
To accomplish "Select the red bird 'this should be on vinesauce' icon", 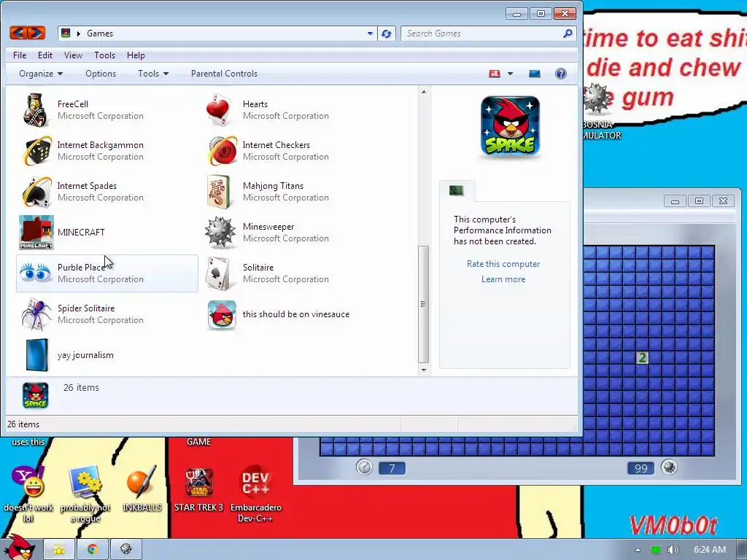I will tap(222, 315).
